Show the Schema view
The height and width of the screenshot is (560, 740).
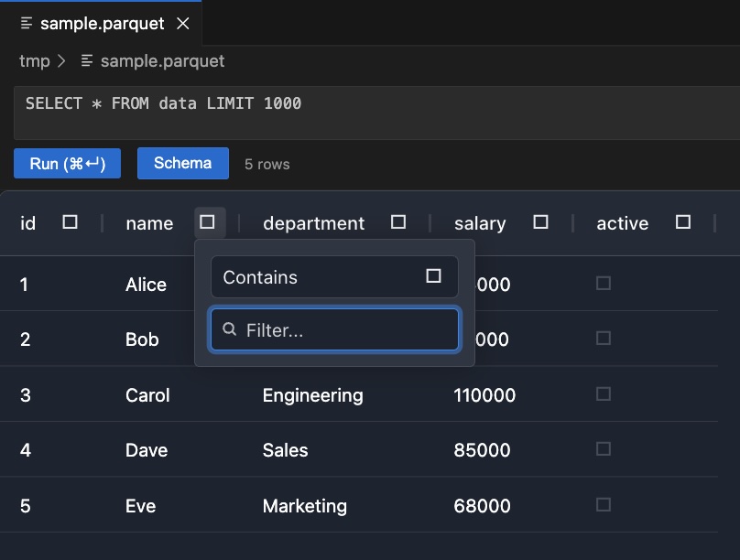pos(182,163)
